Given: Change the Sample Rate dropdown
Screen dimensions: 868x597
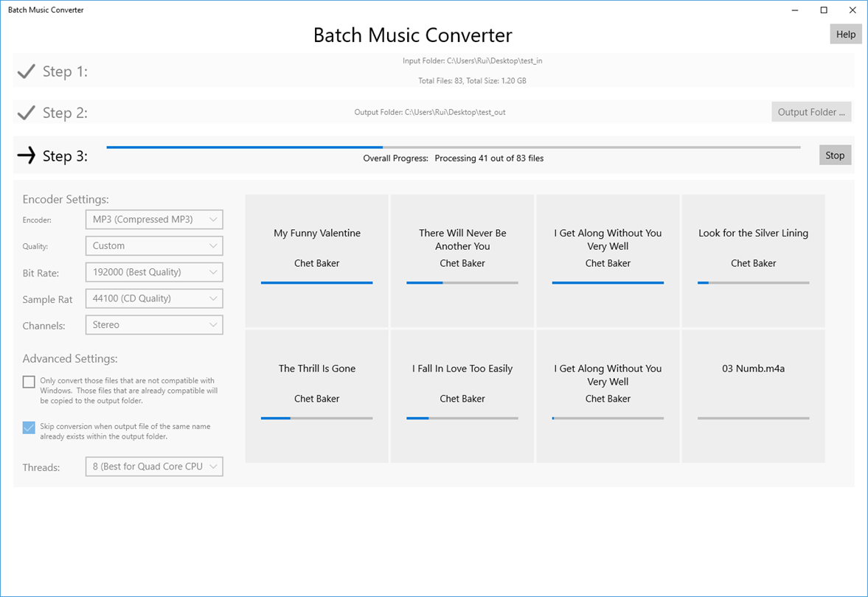Looking at the screenshot, I should (x=154, y=298).
